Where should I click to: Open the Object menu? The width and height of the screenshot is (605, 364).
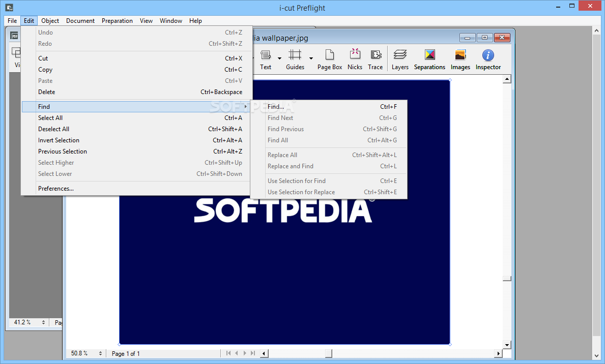pyautogui.click(x=50, y=21)
